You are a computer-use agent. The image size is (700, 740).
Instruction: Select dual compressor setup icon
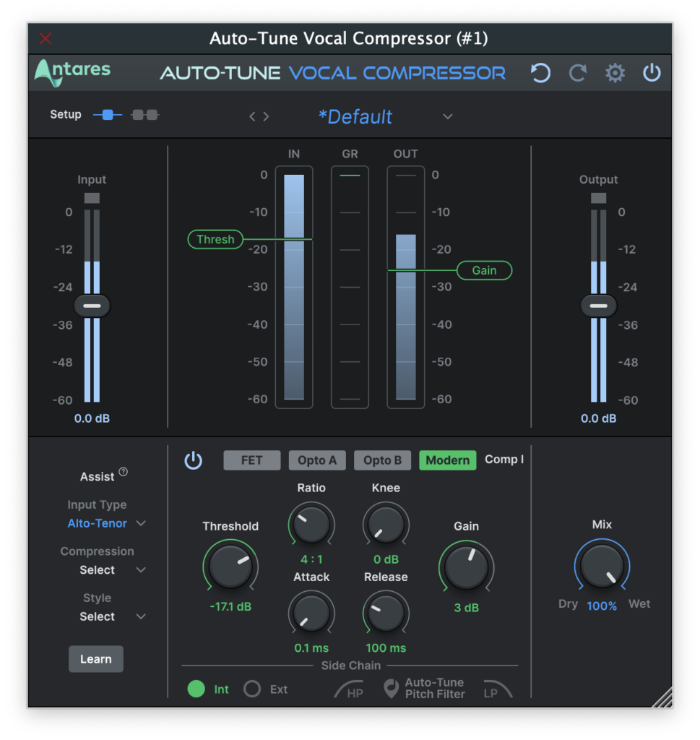pos(145,115)
